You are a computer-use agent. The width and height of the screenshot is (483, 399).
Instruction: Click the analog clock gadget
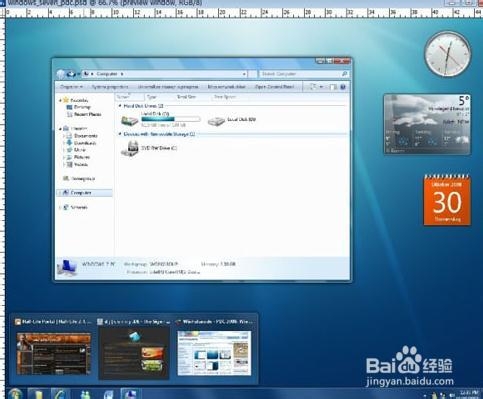(x=448, y=54)
